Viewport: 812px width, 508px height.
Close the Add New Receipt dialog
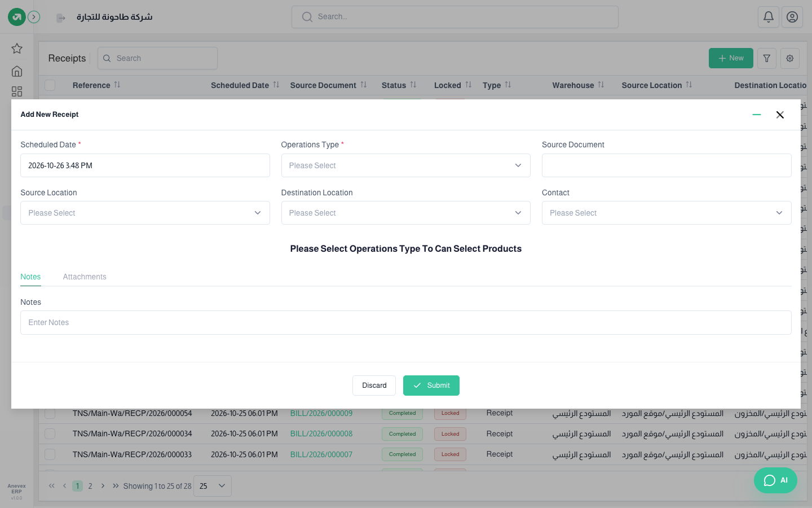[780, 115]
